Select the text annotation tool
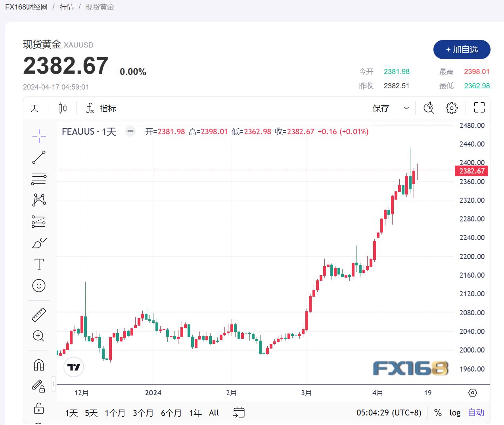 [x=38, y=264]
